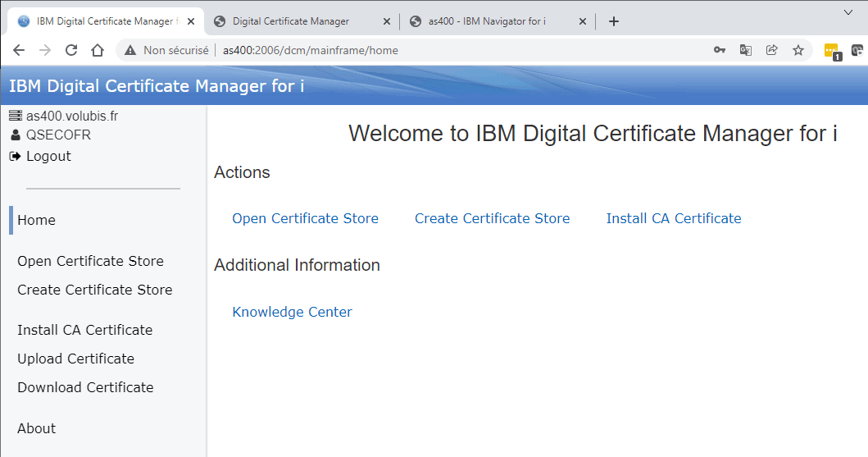Click the Create Certificate Store action link

(x=492, y=218)
